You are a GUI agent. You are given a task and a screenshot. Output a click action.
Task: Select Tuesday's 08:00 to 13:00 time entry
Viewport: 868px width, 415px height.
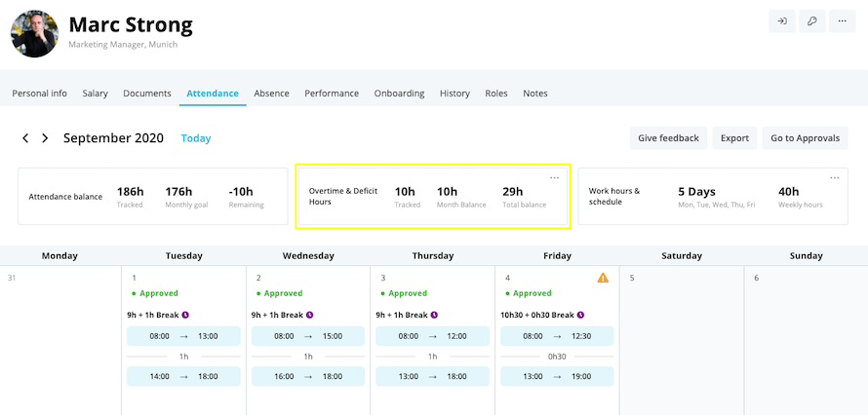pyautogui.click(x=183, y=336)
